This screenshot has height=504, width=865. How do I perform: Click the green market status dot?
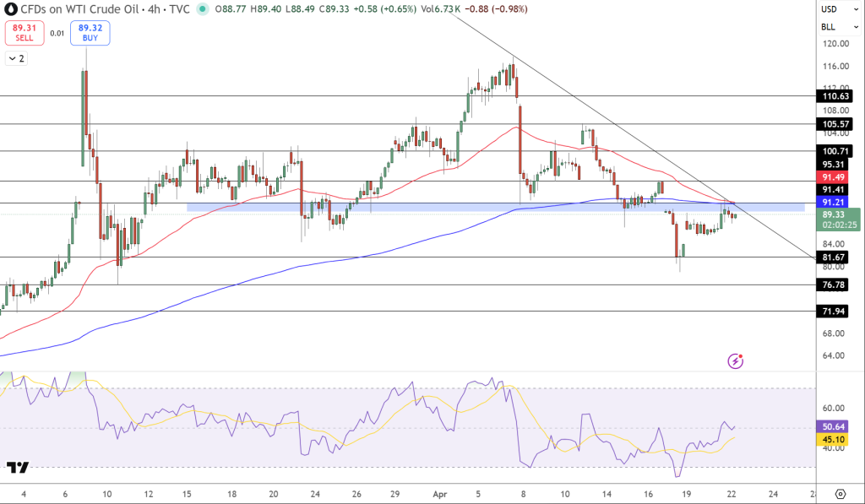click(201, 9)
